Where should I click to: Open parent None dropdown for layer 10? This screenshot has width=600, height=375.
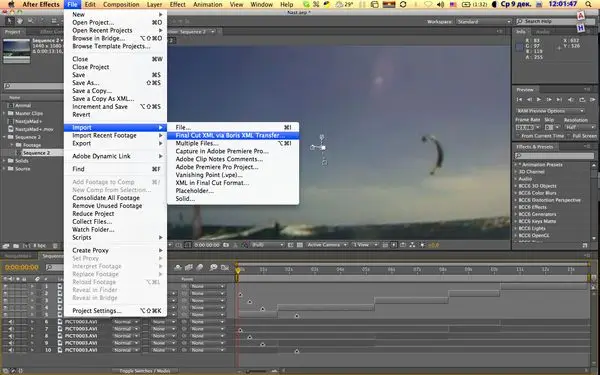[x=207, y=350]
